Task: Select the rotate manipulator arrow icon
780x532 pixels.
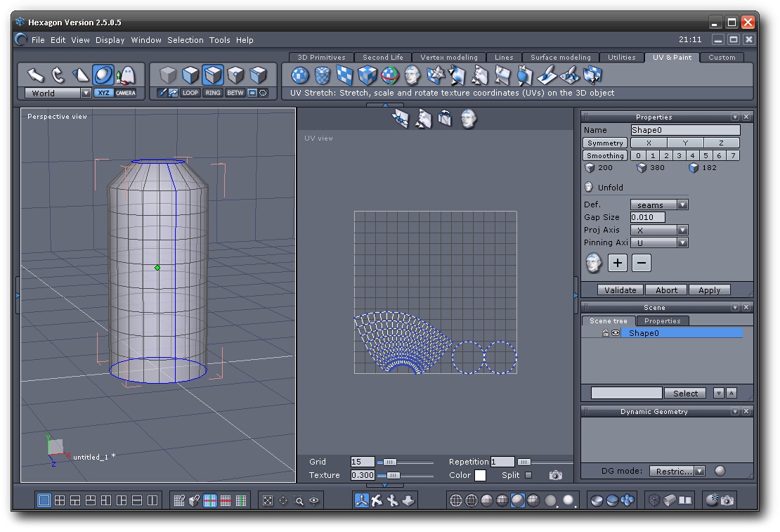Action: [x=58, y=74]
